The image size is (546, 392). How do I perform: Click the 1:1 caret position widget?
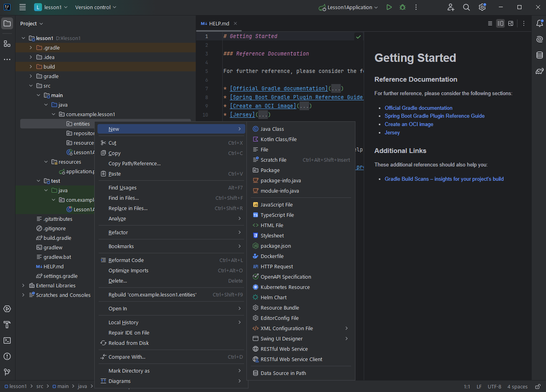[x=467, y=386]
